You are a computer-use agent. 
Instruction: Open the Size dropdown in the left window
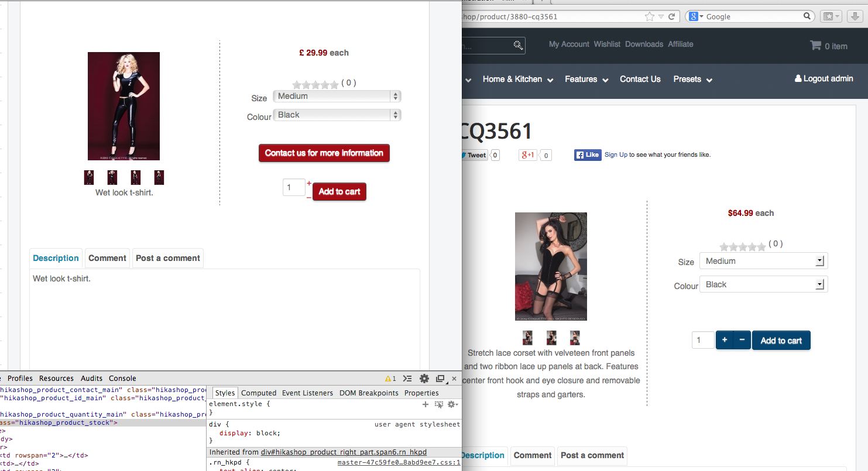coord(337,97)
